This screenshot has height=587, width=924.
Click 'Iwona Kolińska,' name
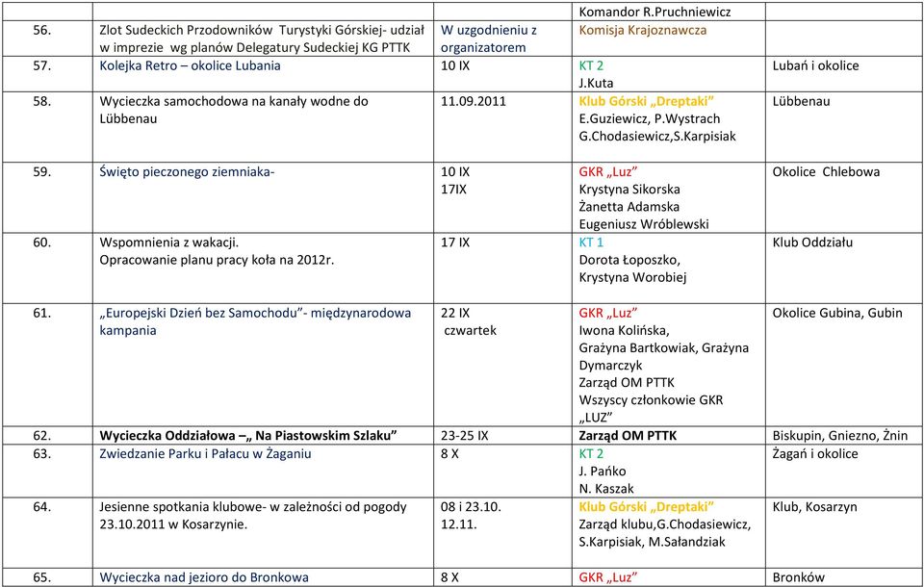tap(624, 331)
